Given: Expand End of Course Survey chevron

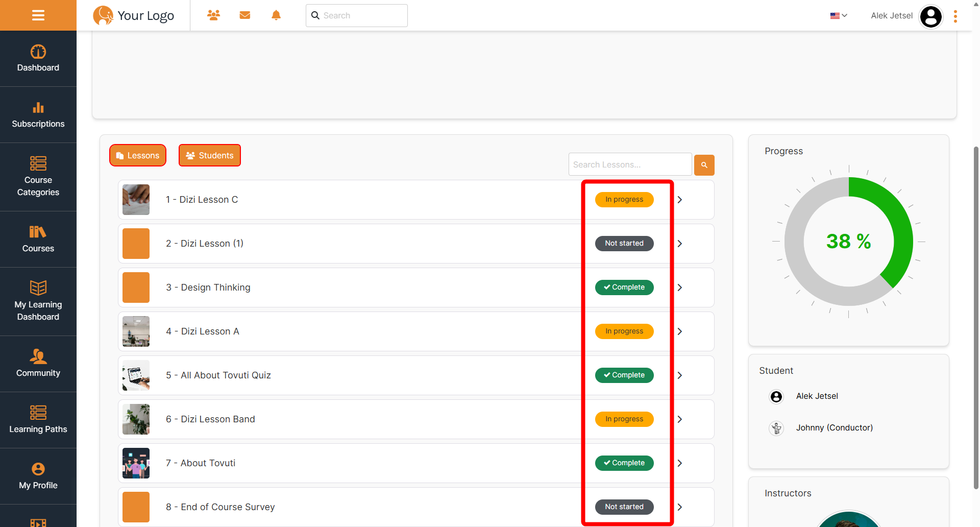Looking at the screenshot, I should pos(680,507).
